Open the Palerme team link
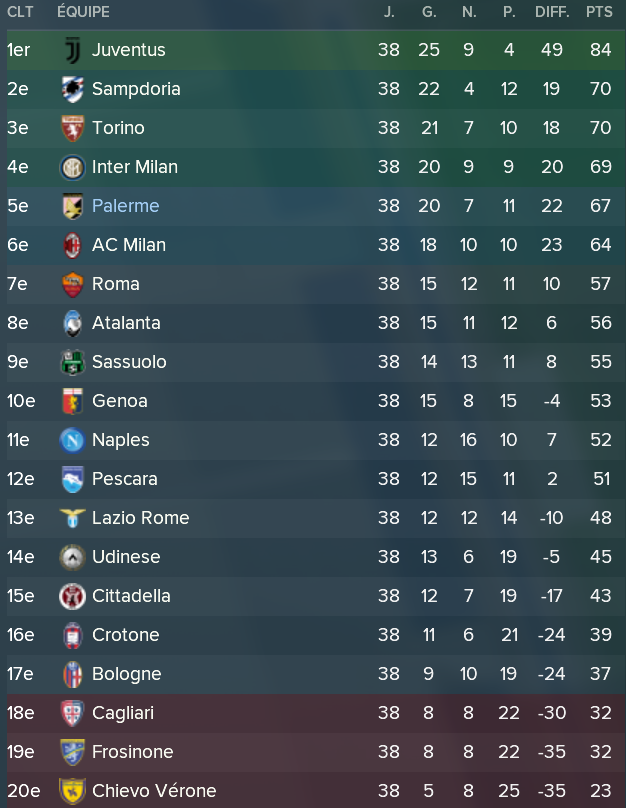The height and width of the screenshot is (808, 626). (x=125, y=206)
